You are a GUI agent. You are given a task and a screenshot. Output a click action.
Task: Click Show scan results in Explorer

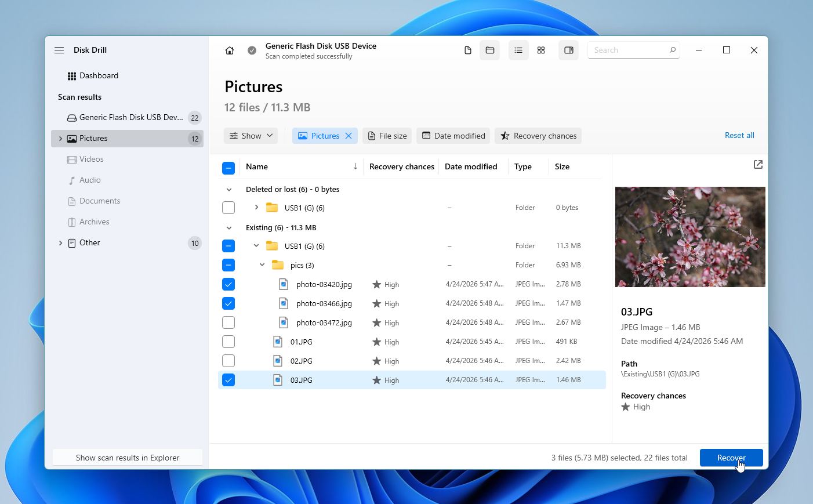click(128, 458)
